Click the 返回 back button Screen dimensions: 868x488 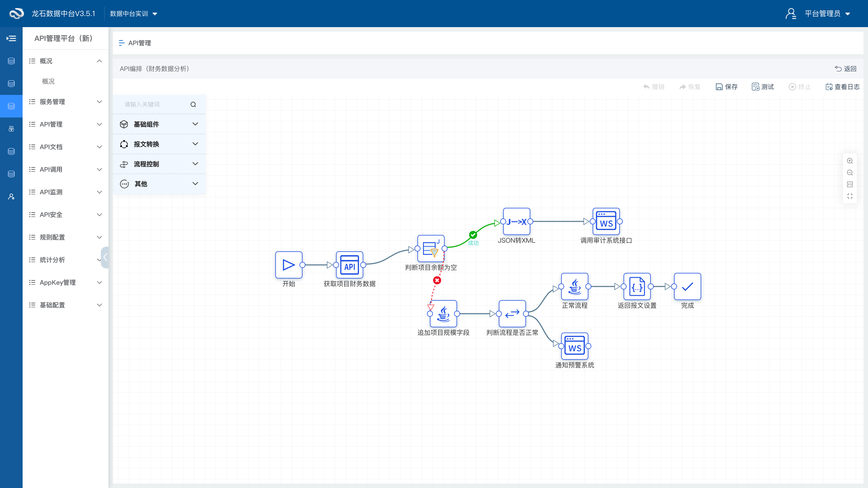(x=845, y=69)
